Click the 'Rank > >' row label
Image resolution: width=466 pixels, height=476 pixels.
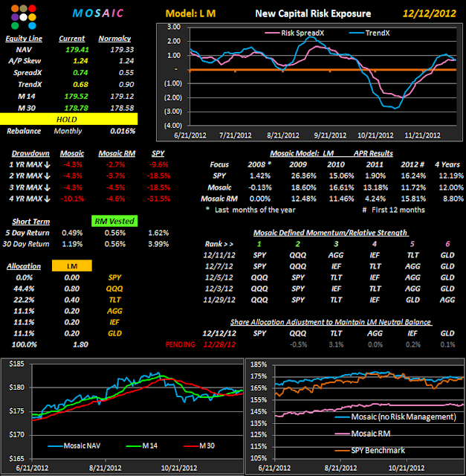(x=219, y=245)
